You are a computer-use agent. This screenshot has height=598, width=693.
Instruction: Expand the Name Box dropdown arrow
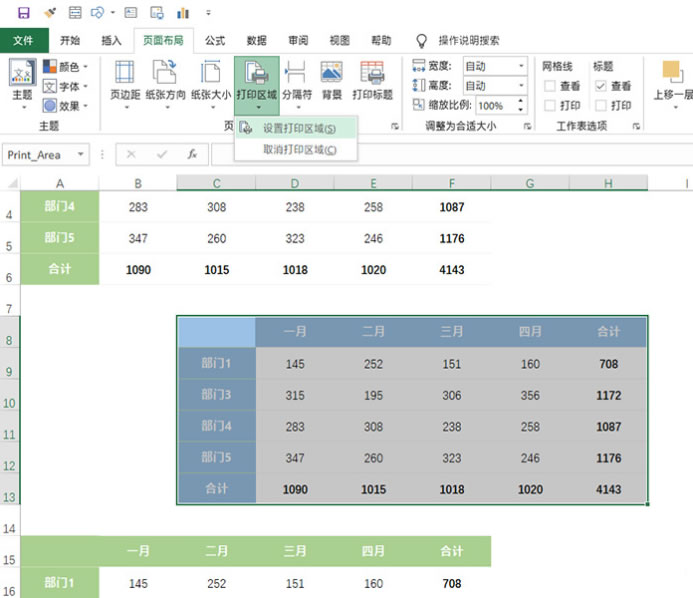(x=80, y=155)
